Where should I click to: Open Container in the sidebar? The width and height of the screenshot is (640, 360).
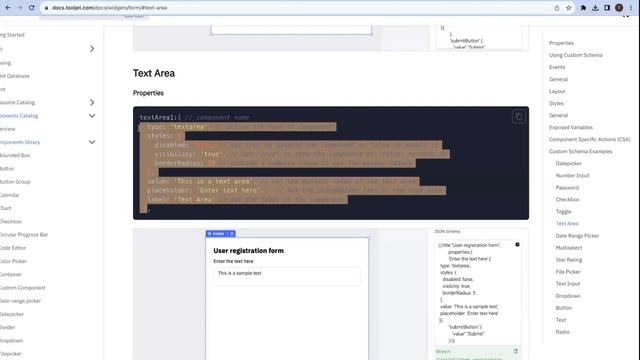[x=11, y=275]
